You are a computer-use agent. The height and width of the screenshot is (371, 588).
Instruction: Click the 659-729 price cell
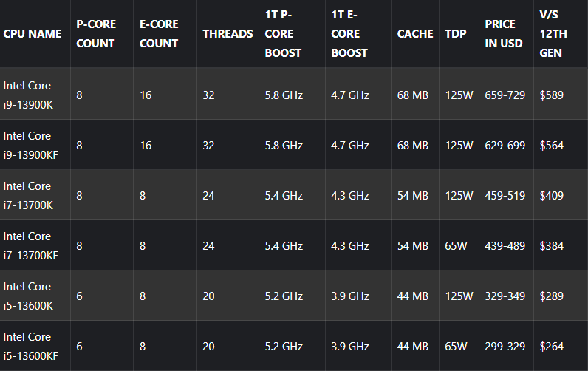click(x=505, y=95)
